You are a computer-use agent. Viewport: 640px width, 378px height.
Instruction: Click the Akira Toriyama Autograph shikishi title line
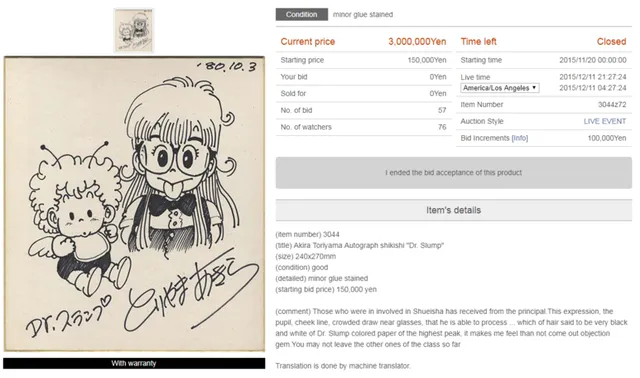coord(360,245)
